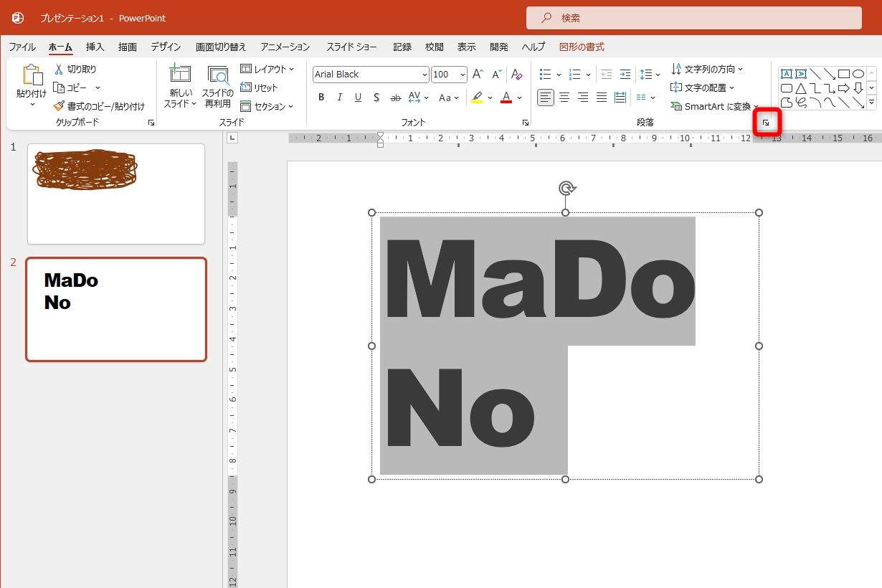Select the down arrow shape in gallery
Screen dimensions: 882x588
coord(858,88)
